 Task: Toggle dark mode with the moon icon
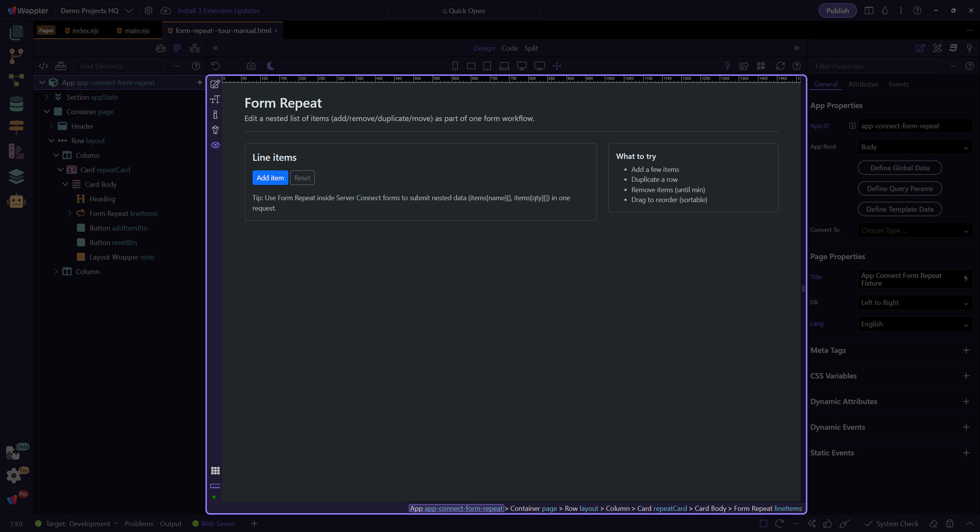coord(271,66)
